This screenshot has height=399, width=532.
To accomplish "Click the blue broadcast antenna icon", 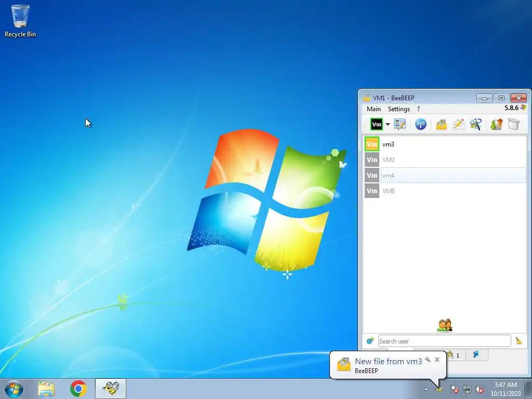I will [421, 124].
